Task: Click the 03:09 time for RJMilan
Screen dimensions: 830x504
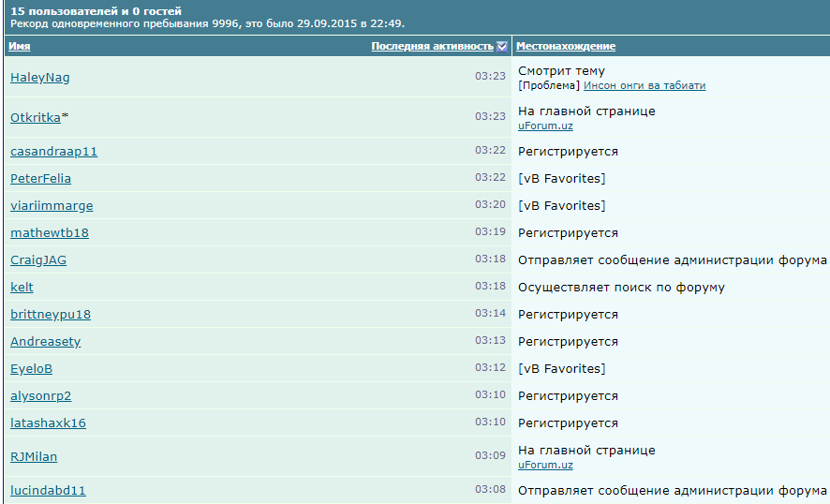Action: tap(490, 455)
